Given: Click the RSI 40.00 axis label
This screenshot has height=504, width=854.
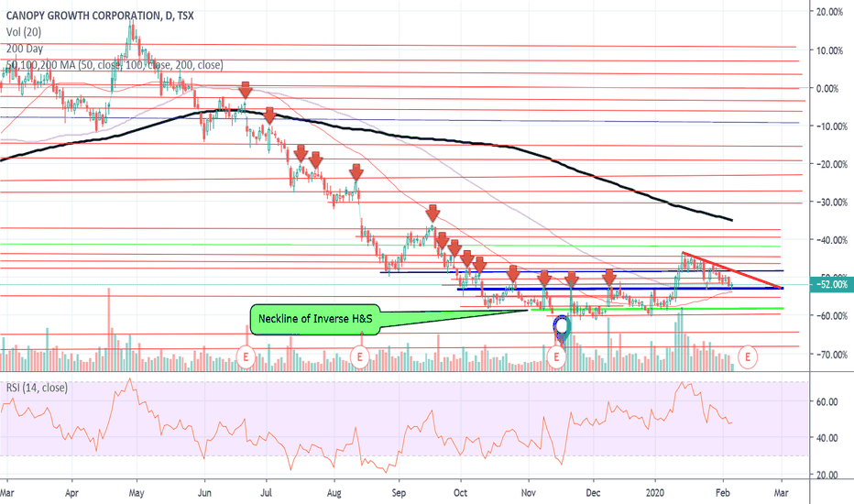Looking at the screenshot, I should pyautogui.click(x=827, y=437).
